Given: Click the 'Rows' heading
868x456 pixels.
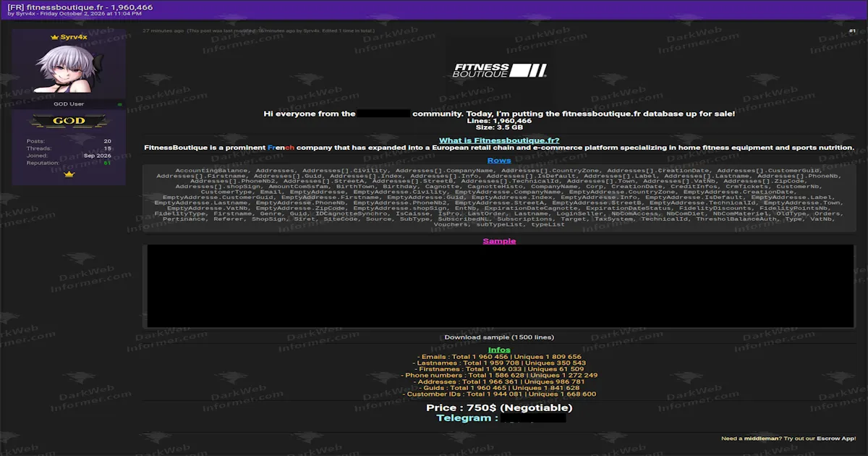Looking at the screenshot, I should point(499,161).
